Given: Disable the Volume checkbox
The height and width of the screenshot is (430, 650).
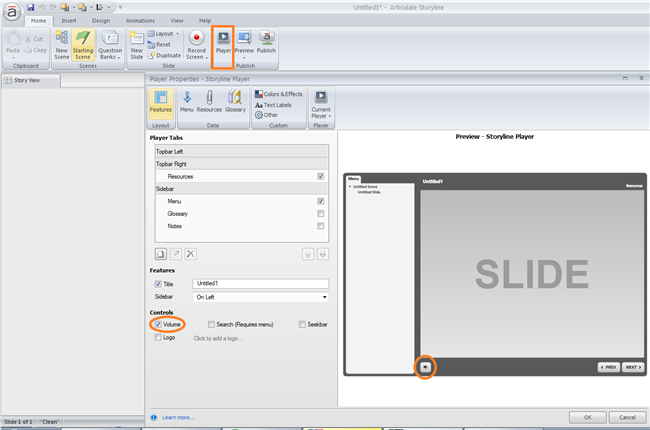Looking at the screenshot, I should (159, 324).
